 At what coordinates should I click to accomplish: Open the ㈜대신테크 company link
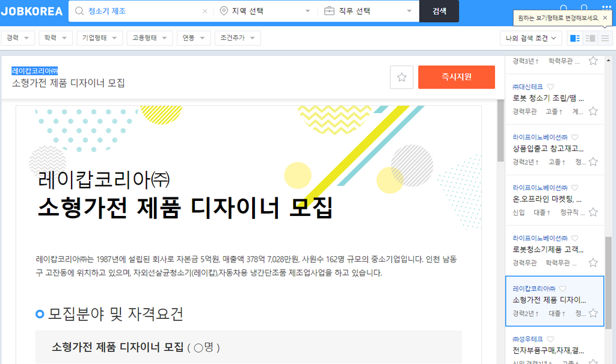coord(528,87)
